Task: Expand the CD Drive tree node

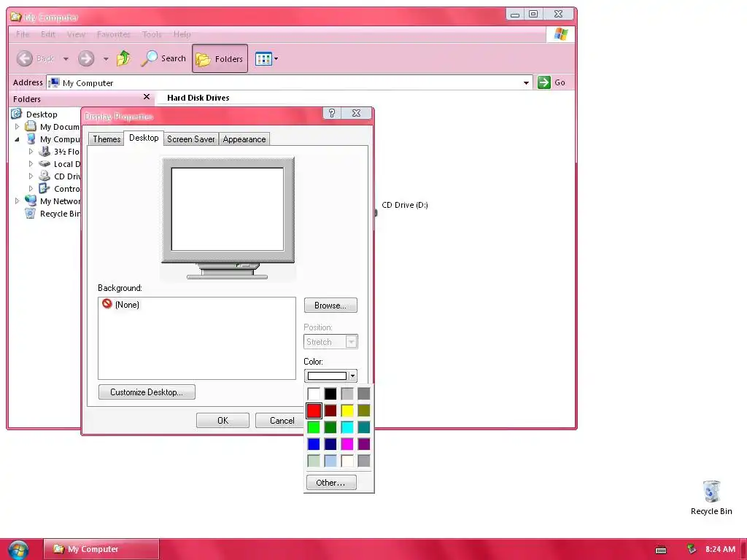Action: click(x=31, y=176)
